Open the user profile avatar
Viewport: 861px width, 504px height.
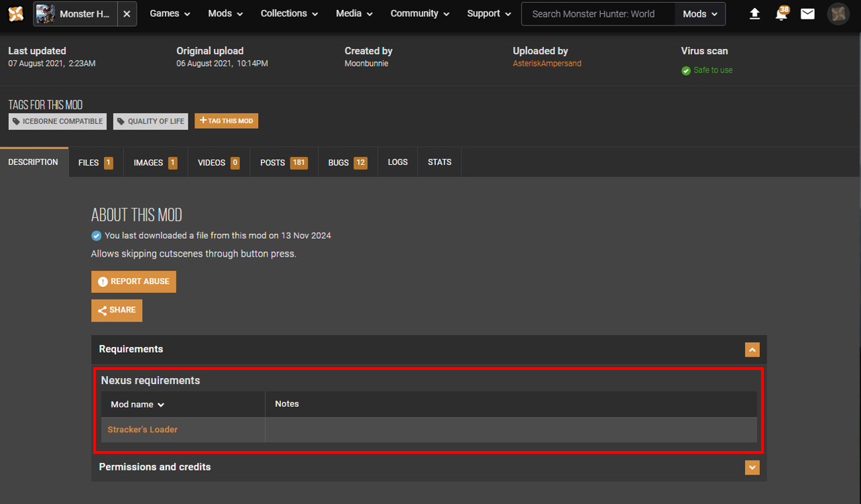pos(838,14)
